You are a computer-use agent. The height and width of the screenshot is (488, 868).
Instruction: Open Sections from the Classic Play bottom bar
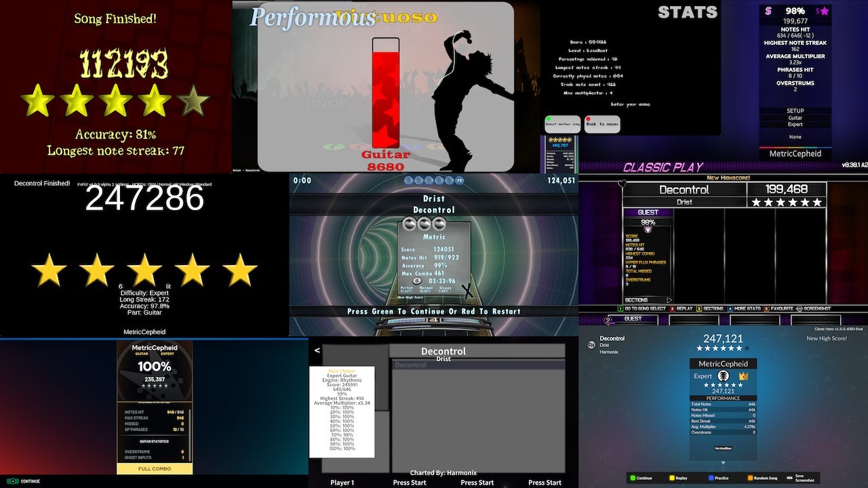709,308
